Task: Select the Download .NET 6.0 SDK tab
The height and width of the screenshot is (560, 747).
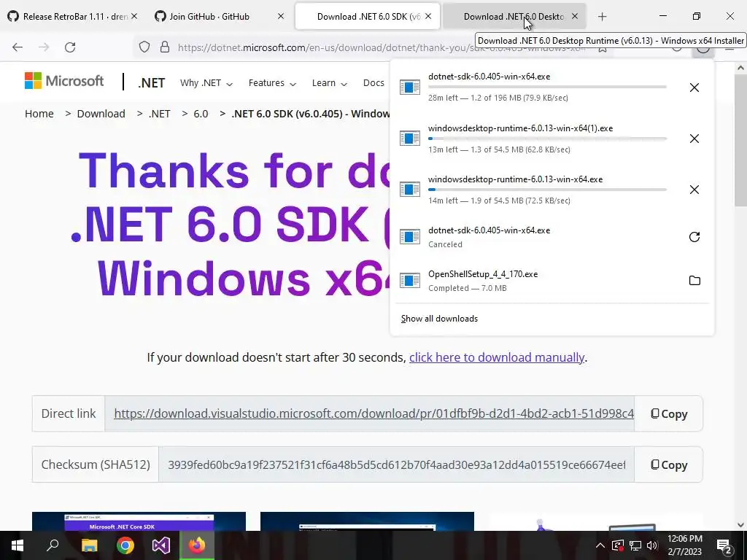Action: (x=368, y=16)
